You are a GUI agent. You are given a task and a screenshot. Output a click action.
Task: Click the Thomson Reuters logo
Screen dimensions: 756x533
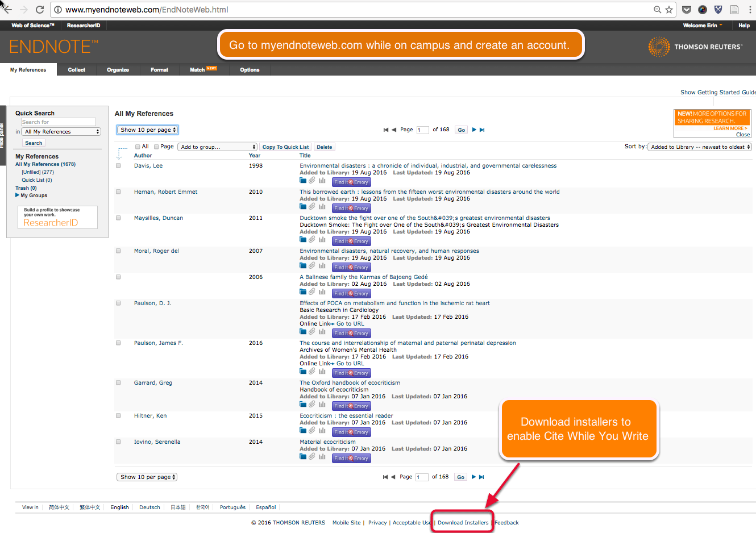coord(695,47)
